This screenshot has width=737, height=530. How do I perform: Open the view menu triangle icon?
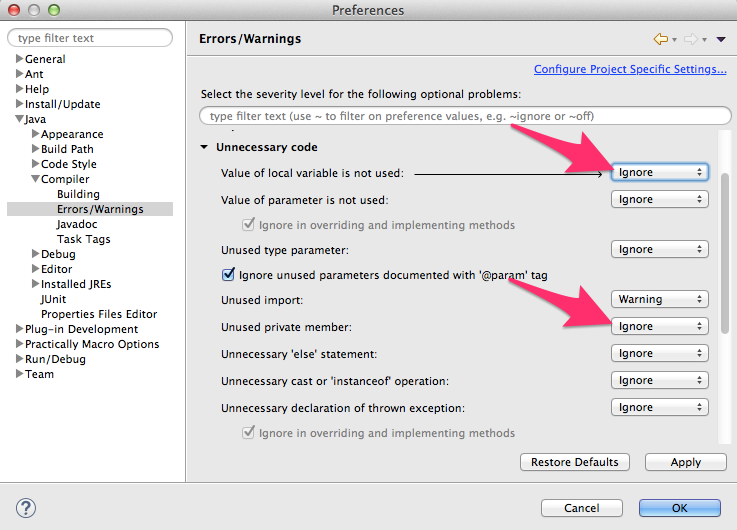[720, 40]
